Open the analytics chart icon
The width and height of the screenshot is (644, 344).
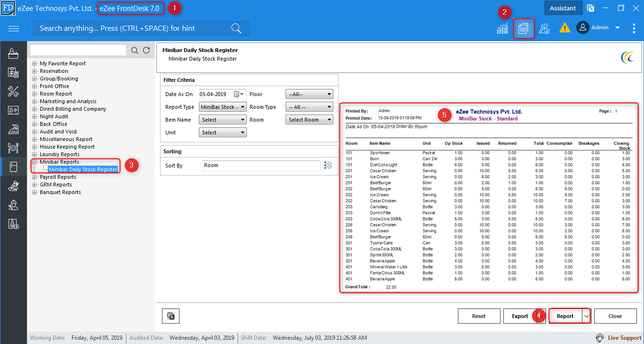[x=502, y=28]
